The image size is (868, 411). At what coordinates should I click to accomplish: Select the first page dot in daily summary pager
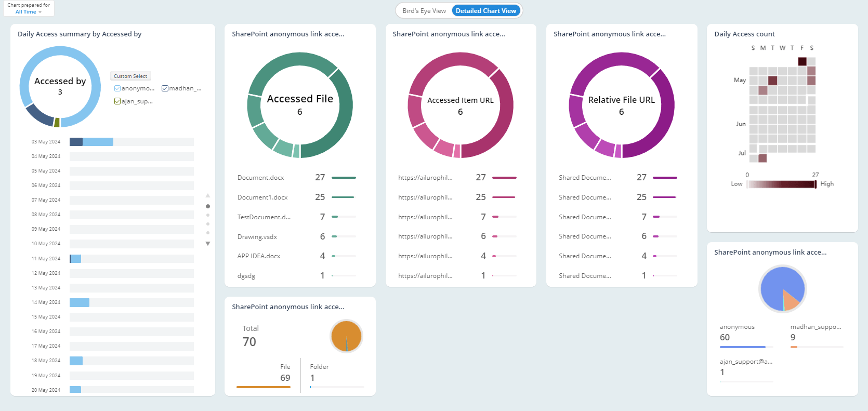[x=208, y=206]
